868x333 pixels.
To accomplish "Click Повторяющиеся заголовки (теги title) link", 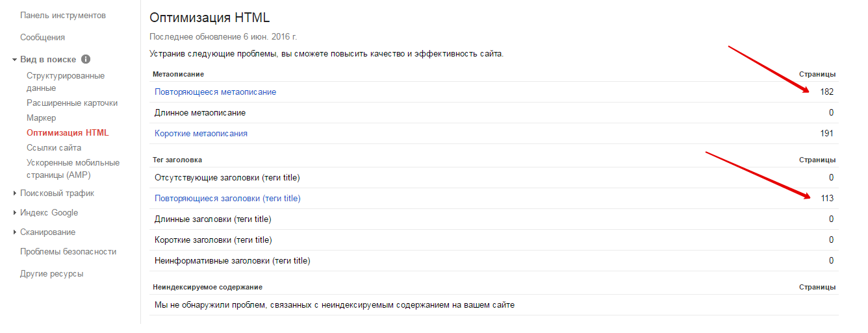I will click(227, 199).
